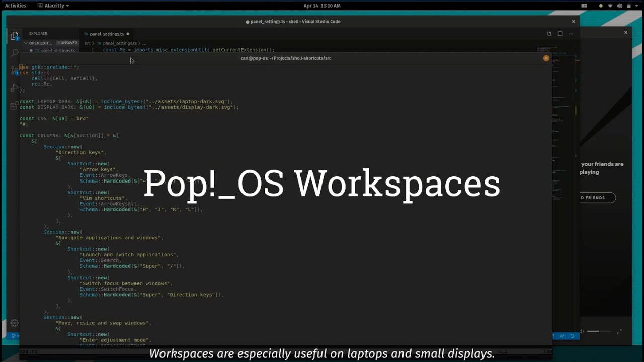Open the Activities overview
This screenshot has width=644, height=362.
(x=16, y=6)
